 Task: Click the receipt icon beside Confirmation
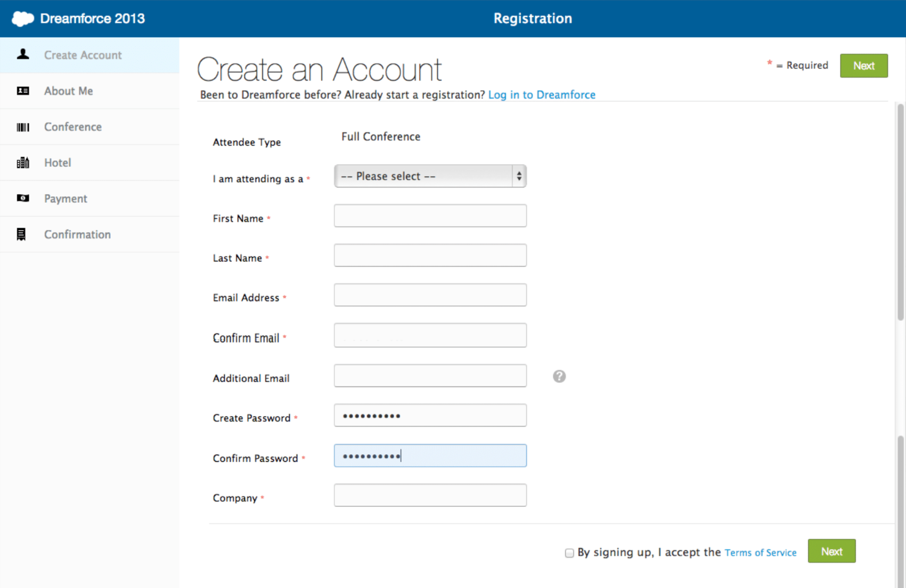[x=21, y=234]
